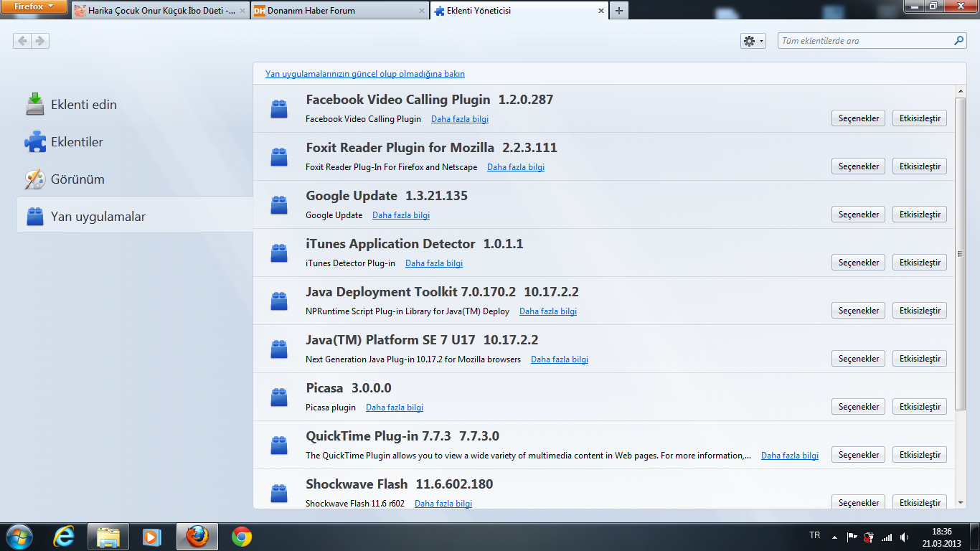Open Daha fazla bilgi for Facebook Video Calling
Viewport: 980px width, 551px height.
tap(460, 119)
